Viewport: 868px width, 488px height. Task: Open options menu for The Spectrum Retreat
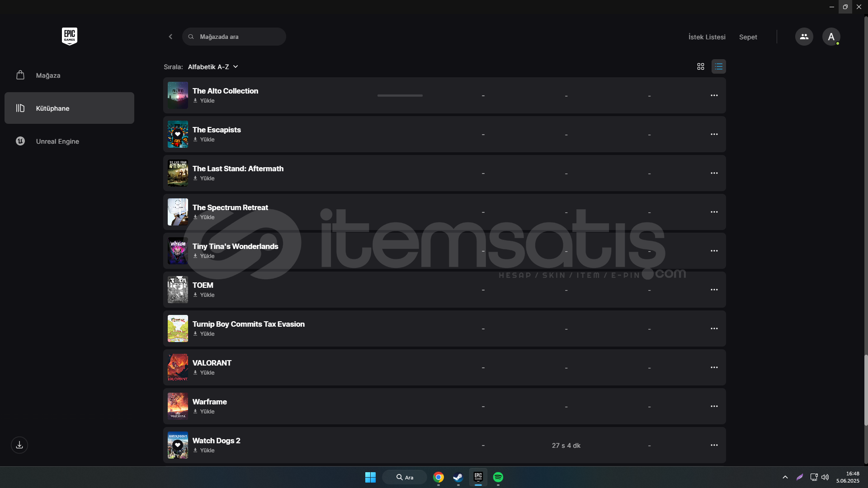(714, 212)
